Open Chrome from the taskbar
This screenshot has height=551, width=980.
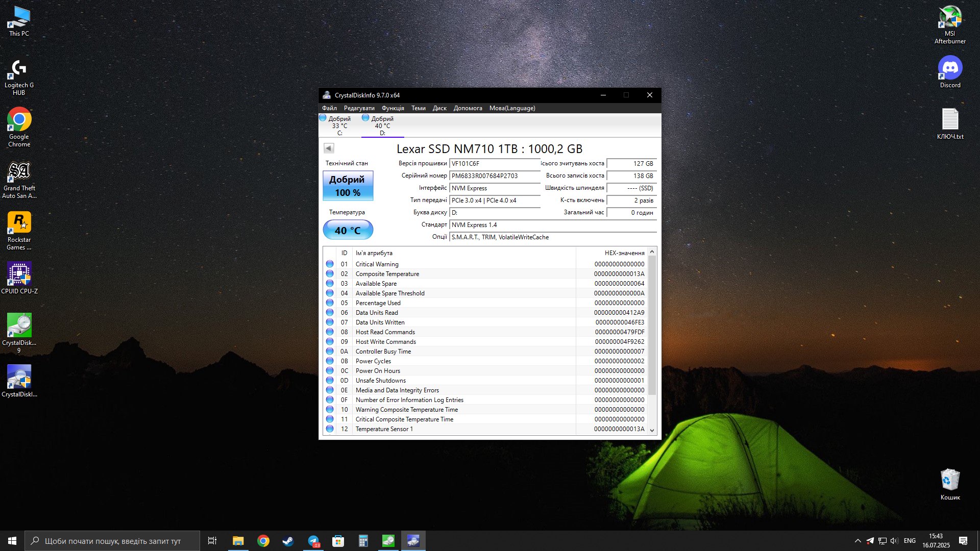coord(263,541)
